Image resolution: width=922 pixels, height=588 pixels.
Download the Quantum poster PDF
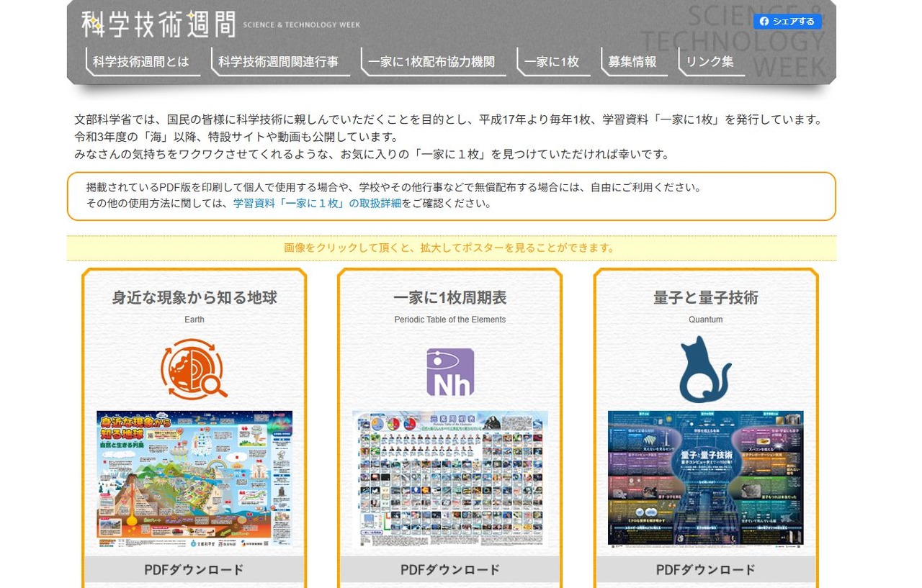(x=704, y=569)
